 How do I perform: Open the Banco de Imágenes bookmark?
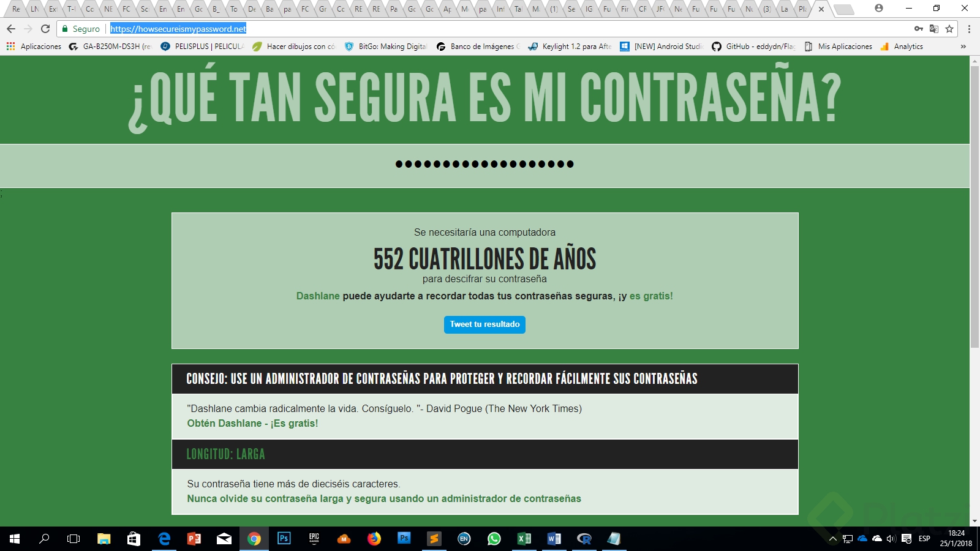tap(478, 47)
